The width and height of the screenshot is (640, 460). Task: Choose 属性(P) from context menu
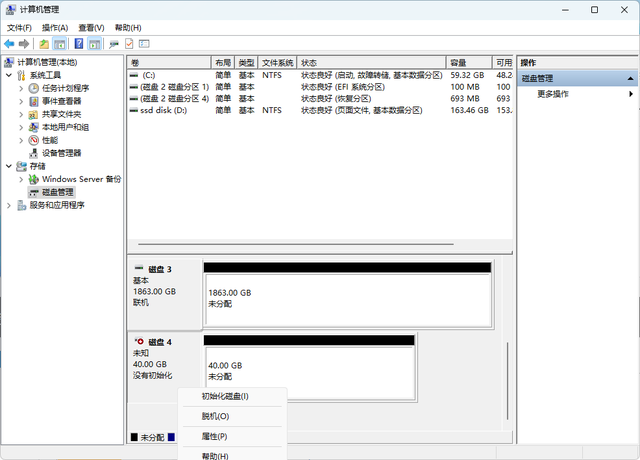(x=232, y=436)
